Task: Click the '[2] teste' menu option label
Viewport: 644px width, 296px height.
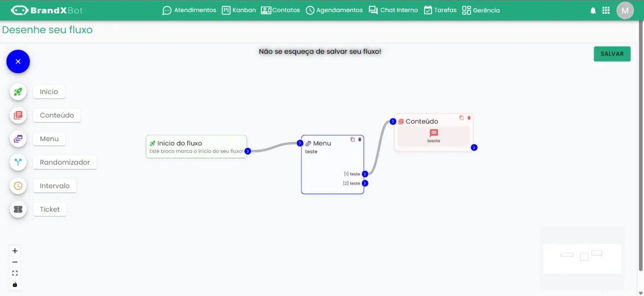Action: pos(352,183)
